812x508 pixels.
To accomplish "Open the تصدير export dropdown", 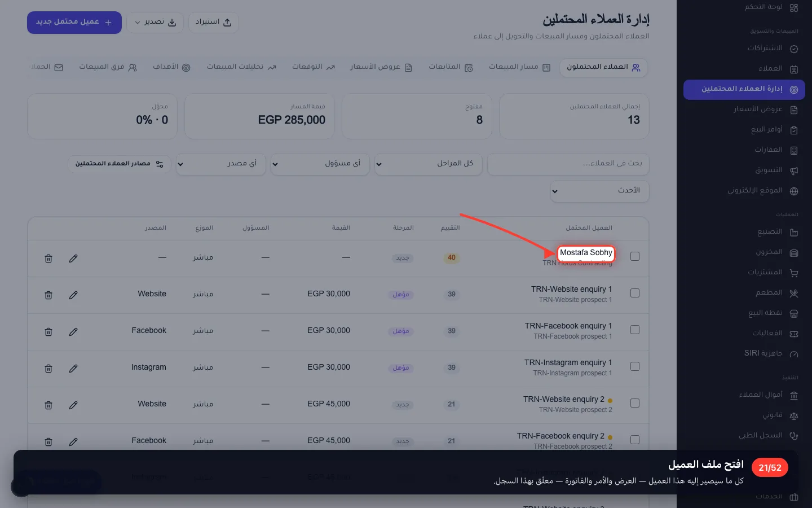I will coord(155,22).
